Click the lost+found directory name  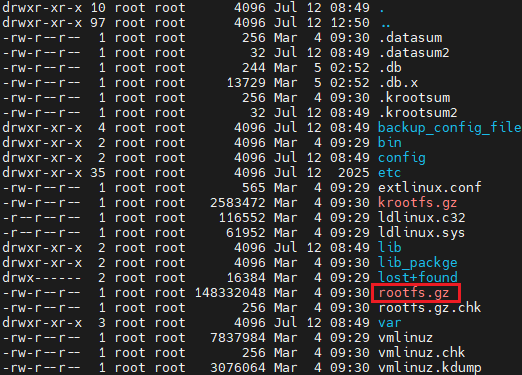click(418, 278)
